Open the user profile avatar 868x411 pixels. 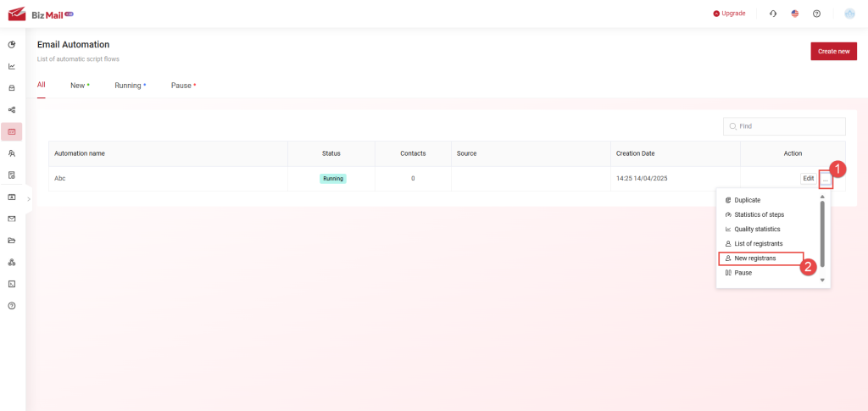click(849, 14)
